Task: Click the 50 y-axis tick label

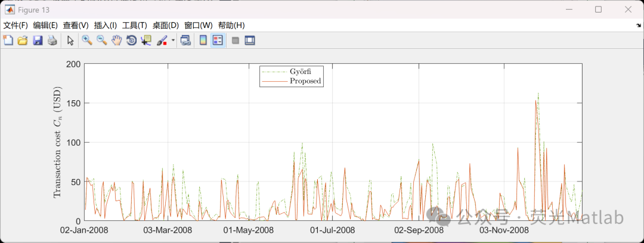Action: (x=75, y=182)
